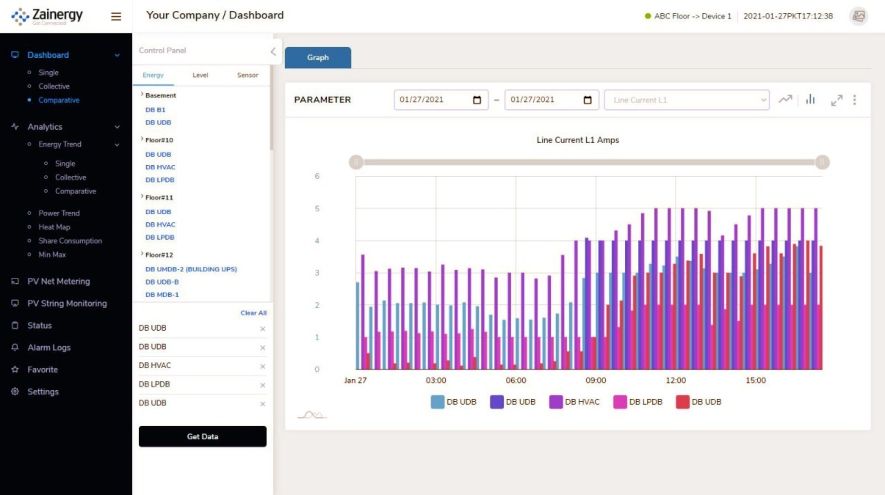Click the Status clipboard icon
Image resolution: width=885 pixels, height=495 pixels.
coord(15,325)
